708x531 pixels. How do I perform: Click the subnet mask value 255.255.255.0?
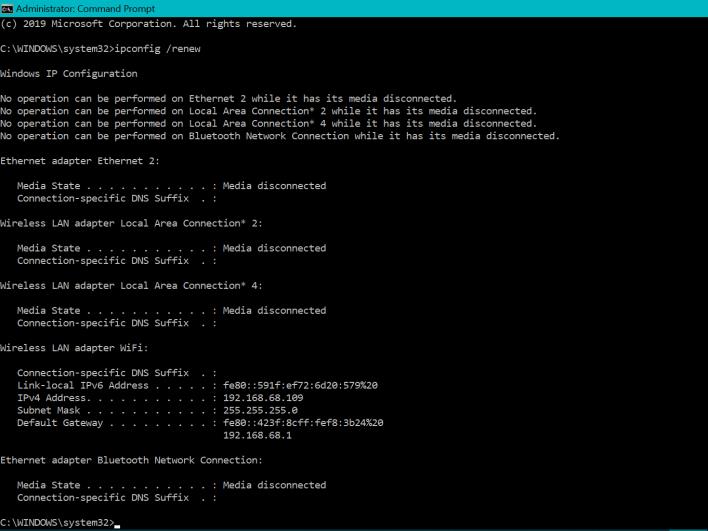[260, 410]
